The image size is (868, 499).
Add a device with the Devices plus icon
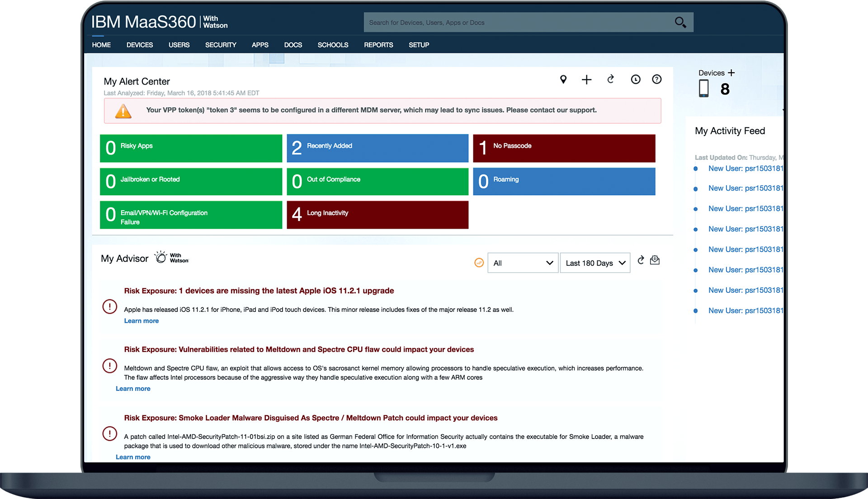click(x=731, y=73)
